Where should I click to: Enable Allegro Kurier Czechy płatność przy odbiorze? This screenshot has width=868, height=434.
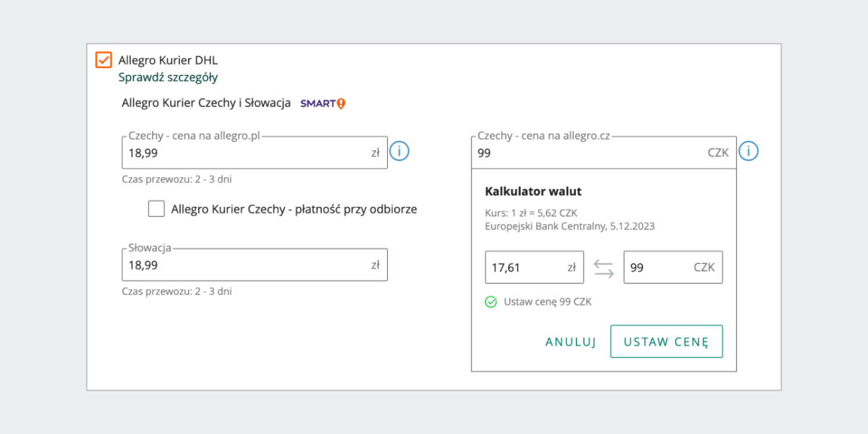pos(156,209)
